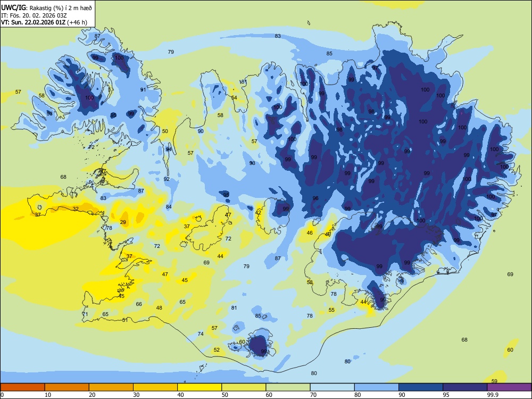The width and height of the screenshot is (532, 399).
Task: Click the map humidity value '52'
Action: [x=217, y=350]
